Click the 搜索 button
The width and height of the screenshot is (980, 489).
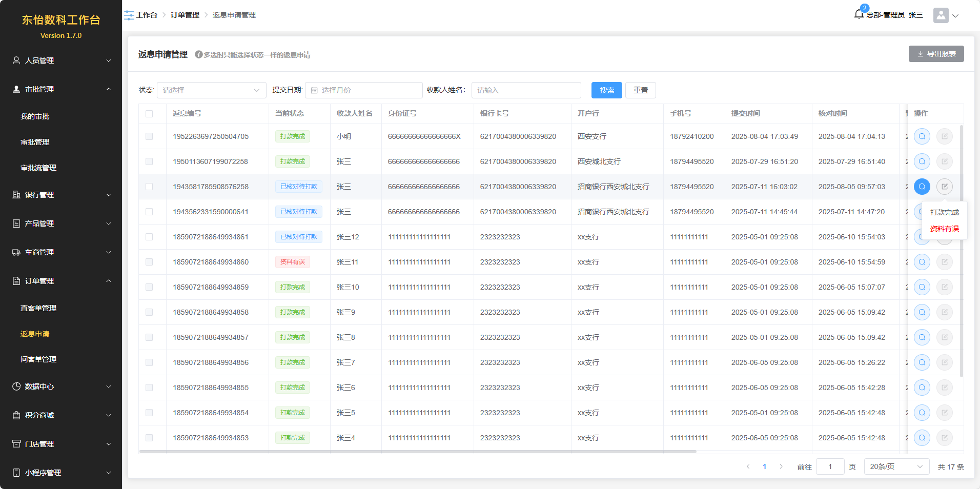click(606, 90)
